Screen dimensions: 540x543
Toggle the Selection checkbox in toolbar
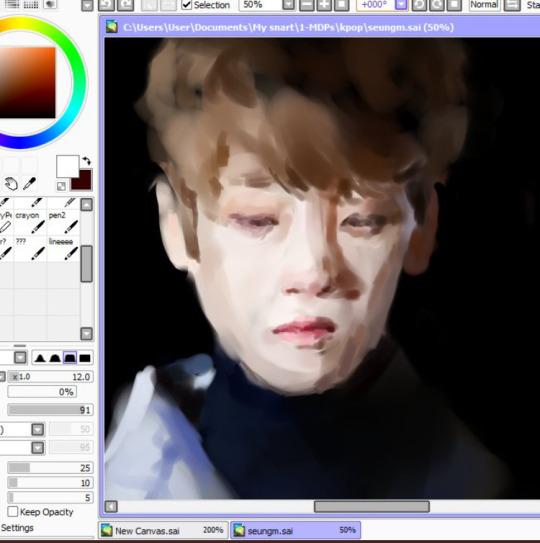click(x=187, y=5)
